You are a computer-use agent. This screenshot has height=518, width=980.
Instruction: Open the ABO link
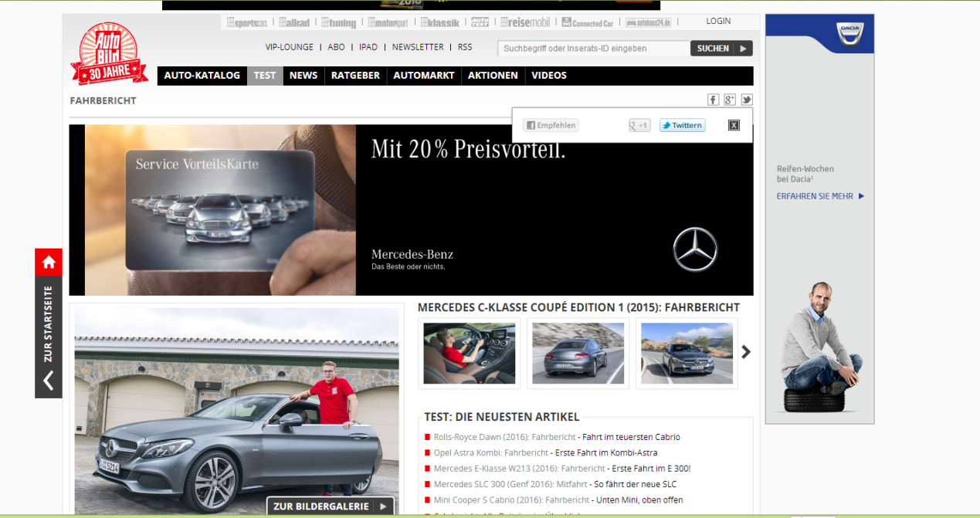click(336, 47)
